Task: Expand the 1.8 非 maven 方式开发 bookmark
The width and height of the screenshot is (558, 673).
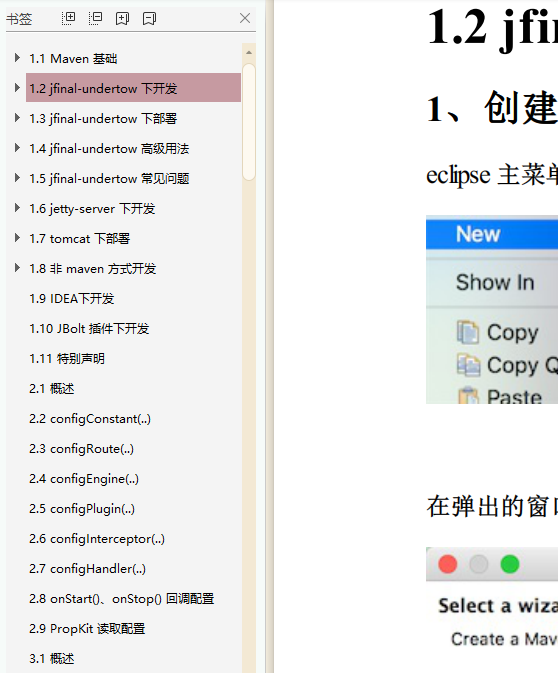Action: pos(17,268)
